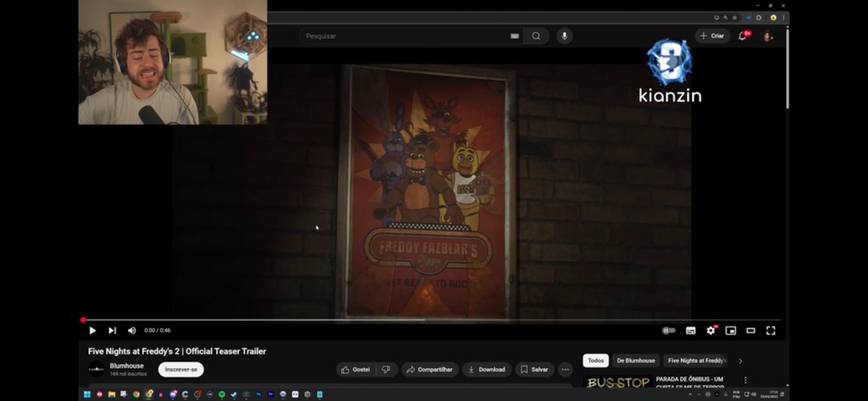Select the De Blumhouse filter chip
The height and width of the screenshot is (401, 868).
636,360
